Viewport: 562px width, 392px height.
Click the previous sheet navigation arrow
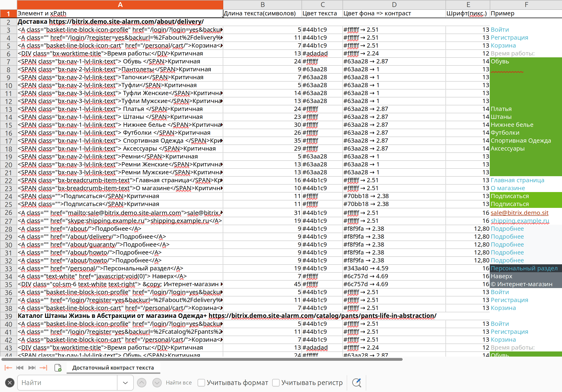click(20, 368)
